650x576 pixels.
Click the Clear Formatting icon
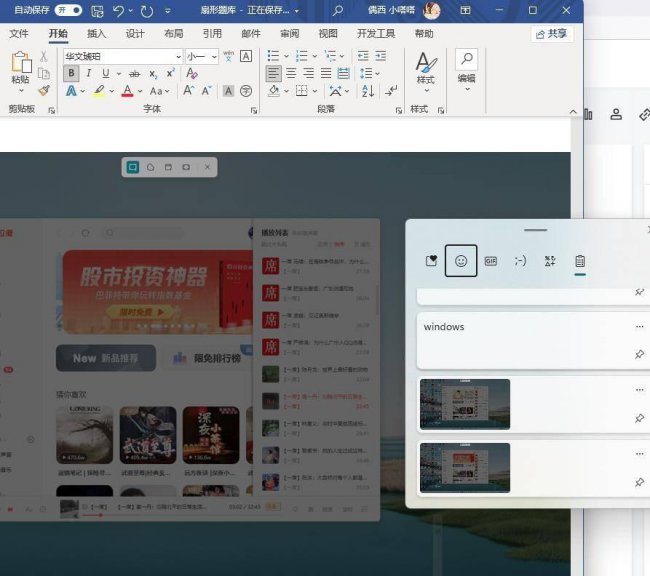[x=191, y=73]
